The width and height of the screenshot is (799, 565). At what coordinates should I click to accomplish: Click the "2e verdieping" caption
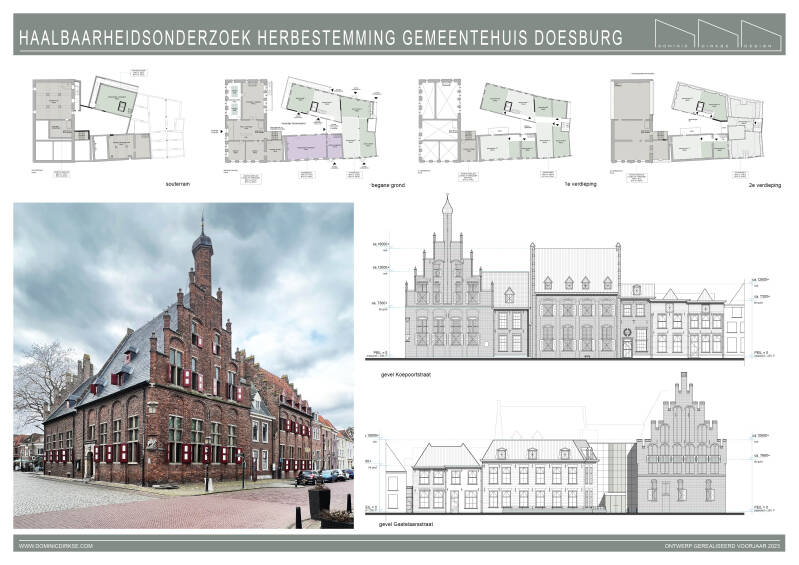pyautogui.click(x=764, y=185)
